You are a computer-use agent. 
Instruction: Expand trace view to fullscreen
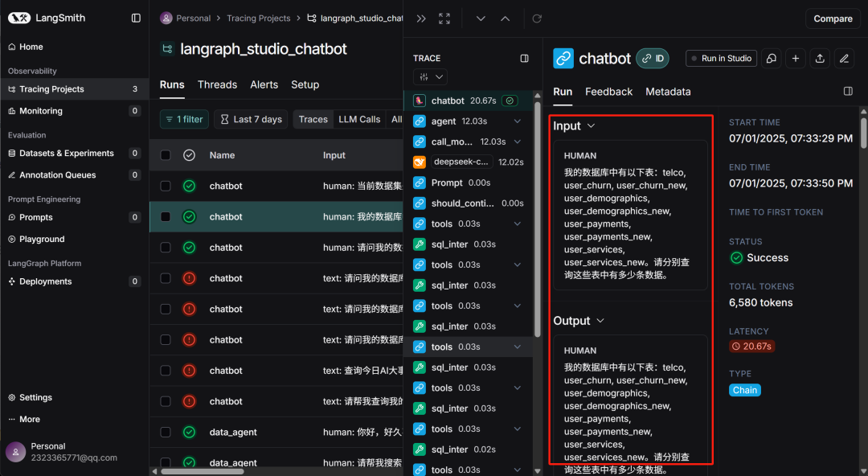(444, 18)
